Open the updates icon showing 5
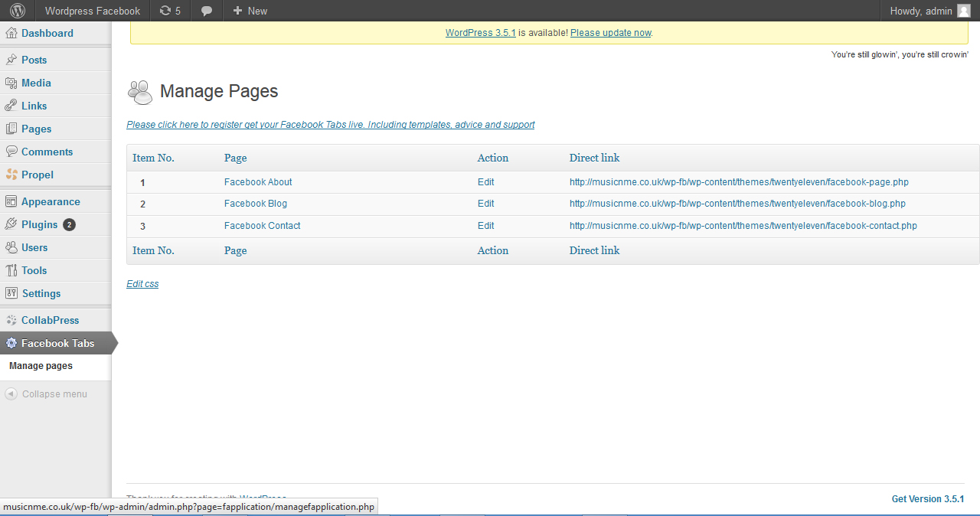980x516 pixels. [x=171, y=11]
